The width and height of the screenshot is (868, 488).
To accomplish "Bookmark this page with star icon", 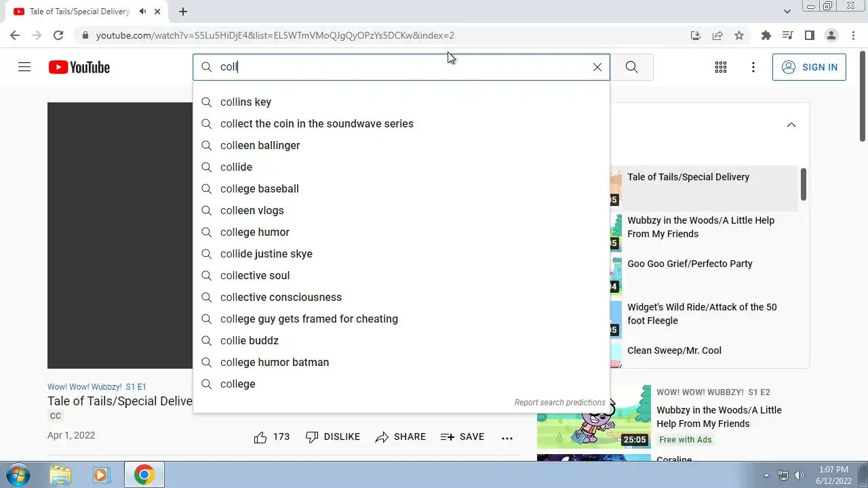I will click(x=739, y=35).
